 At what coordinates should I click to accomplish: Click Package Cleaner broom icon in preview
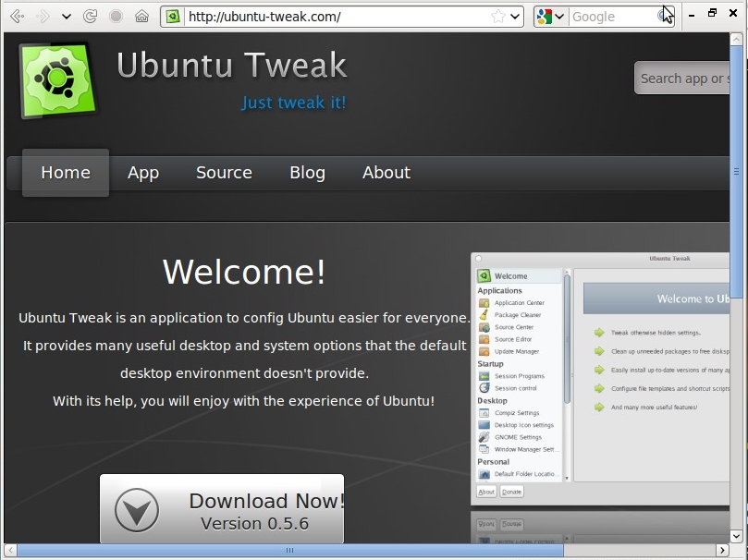484,315
